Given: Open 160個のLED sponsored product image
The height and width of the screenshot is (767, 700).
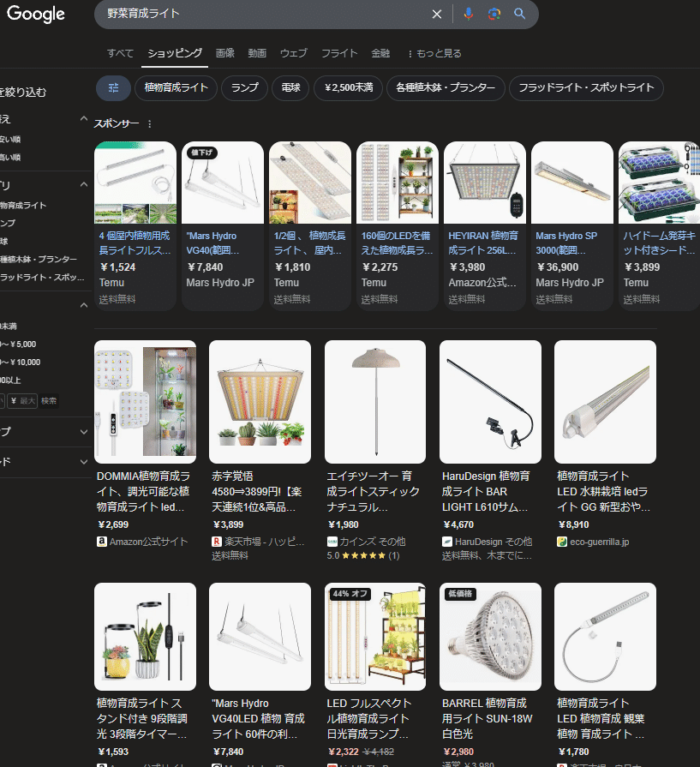Looking at the screenshot, I should [398, 183].
